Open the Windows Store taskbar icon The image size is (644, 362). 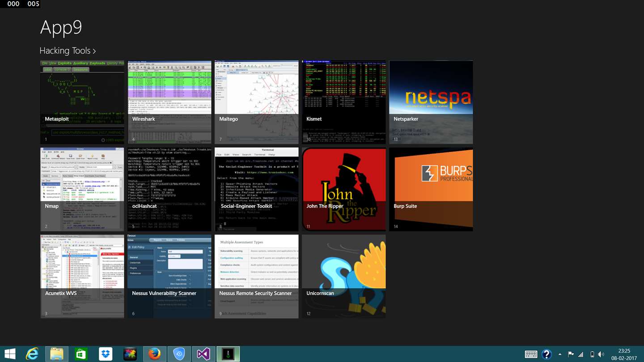coord(81,354)
